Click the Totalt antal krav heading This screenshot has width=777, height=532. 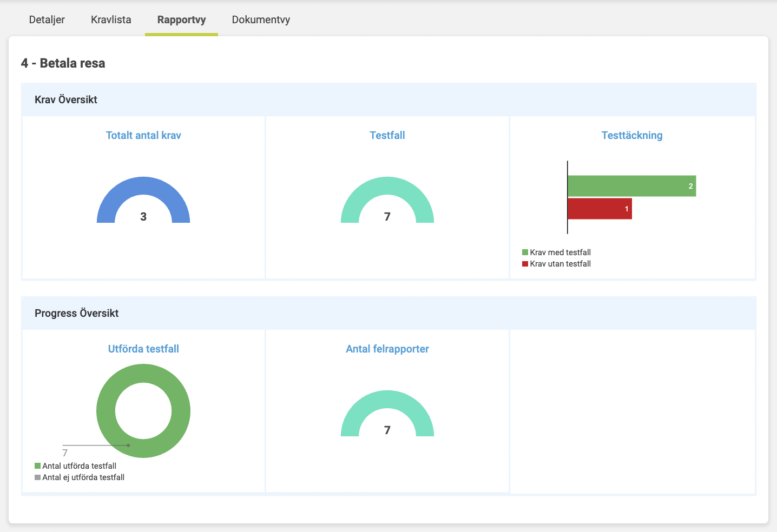coord(143,136)
